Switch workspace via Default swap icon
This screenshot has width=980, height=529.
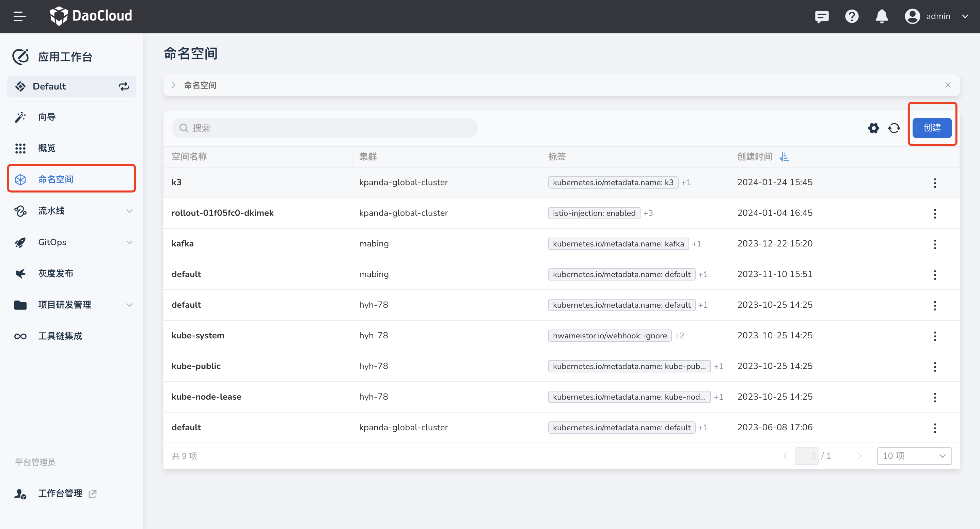[x=124, y=86]
